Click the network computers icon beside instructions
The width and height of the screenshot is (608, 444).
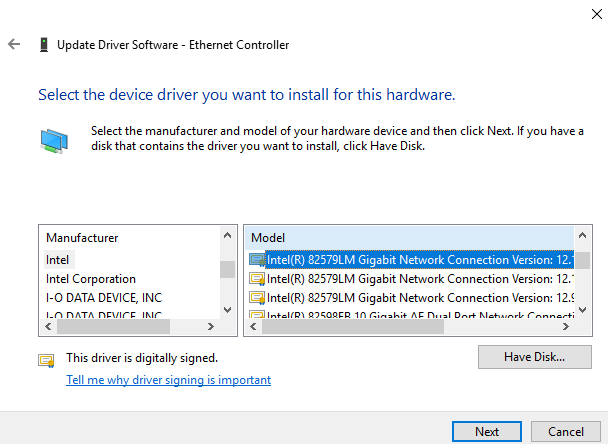54,141
